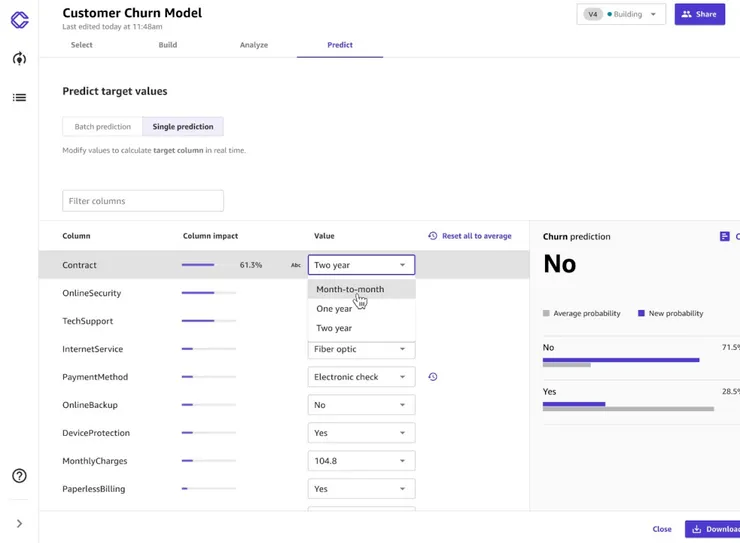
Task: Go to the Analyze tab
Action: [253, 45]
